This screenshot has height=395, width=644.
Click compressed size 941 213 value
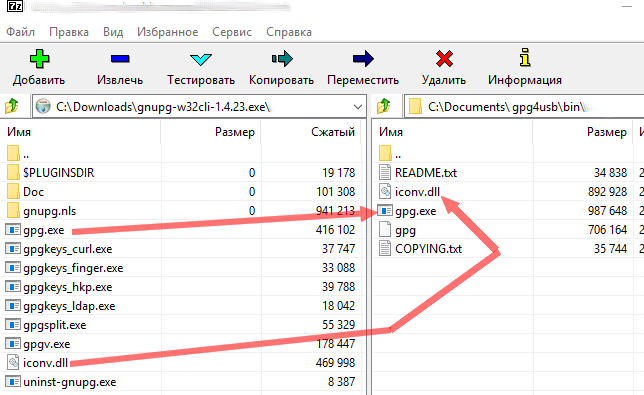pyautogui.click(x=335, y=210)
